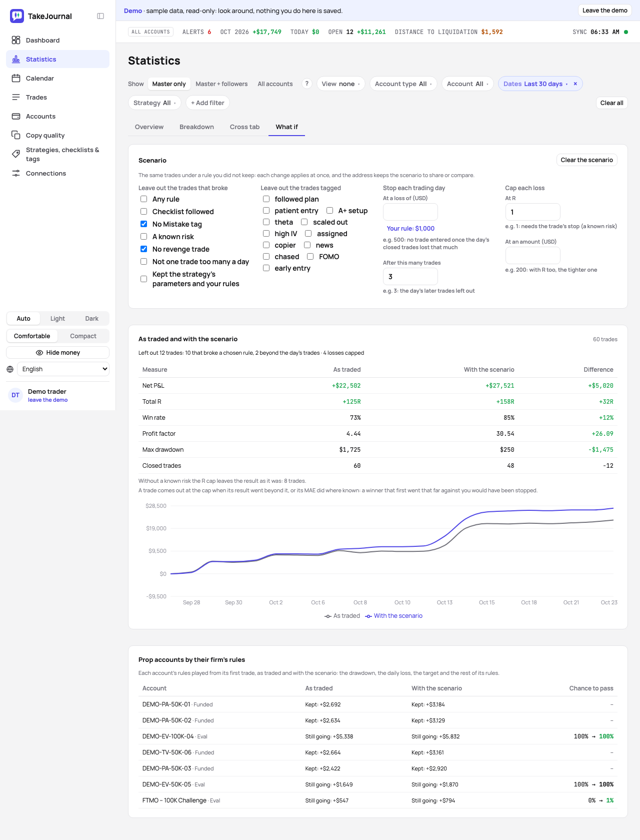Open the View none dropdown
Image resolution: width=640 pixels, height=840 pixels.
point(341,84)
